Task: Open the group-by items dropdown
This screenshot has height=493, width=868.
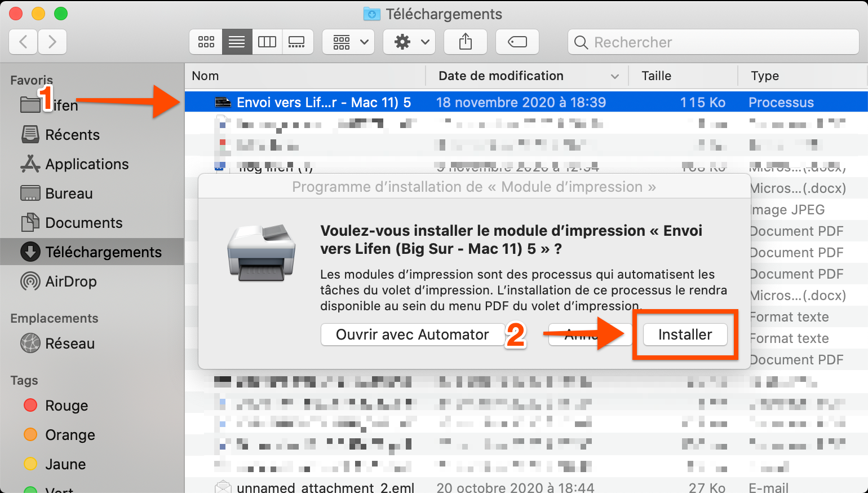Action: [x=348, y=42]
